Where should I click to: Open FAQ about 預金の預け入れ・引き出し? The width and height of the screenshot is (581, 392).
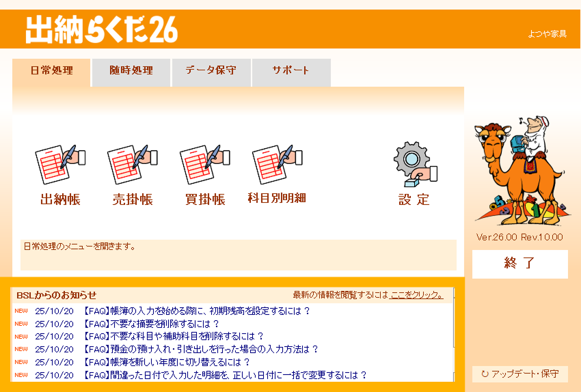coord(200,349)
